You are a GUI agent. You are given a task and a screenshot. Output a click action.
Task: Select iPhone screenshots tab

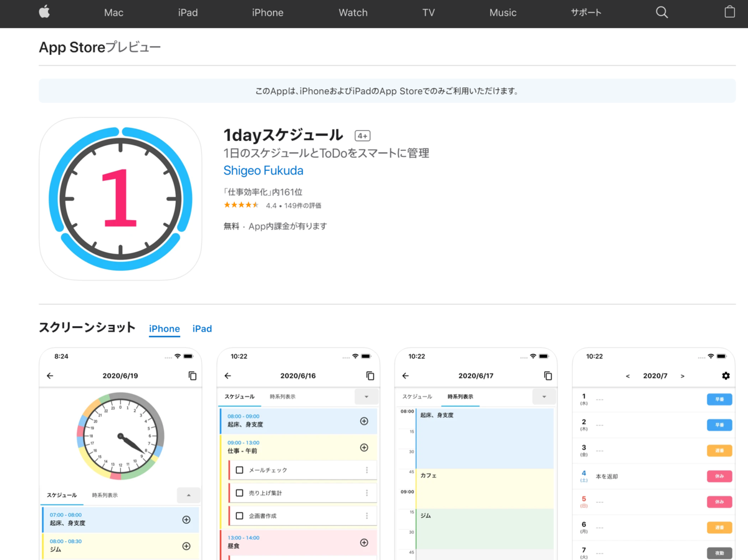165,329
